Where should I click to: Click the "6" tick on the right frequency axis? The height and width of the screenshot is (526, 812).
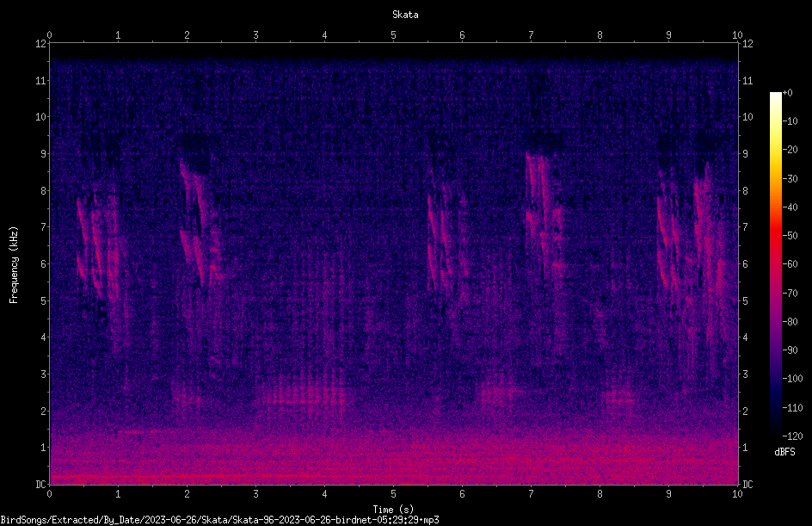[x=745, y=263]
